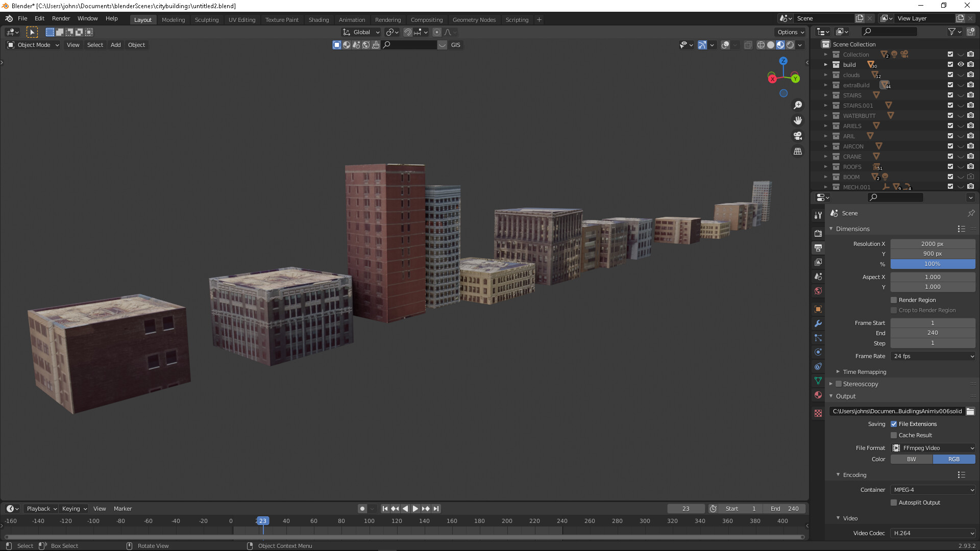Open the Render menu
The image size is (980, 551).
(61, 18)
